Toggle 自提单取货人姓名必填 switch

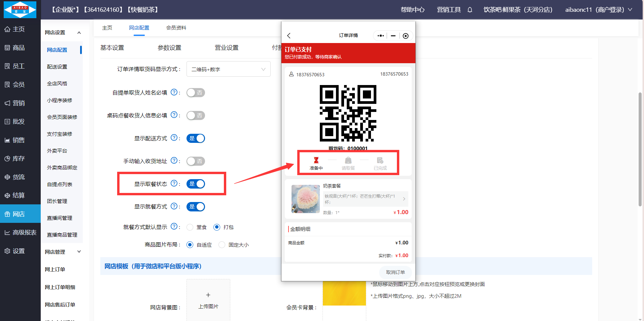click(x=196, y=93)
